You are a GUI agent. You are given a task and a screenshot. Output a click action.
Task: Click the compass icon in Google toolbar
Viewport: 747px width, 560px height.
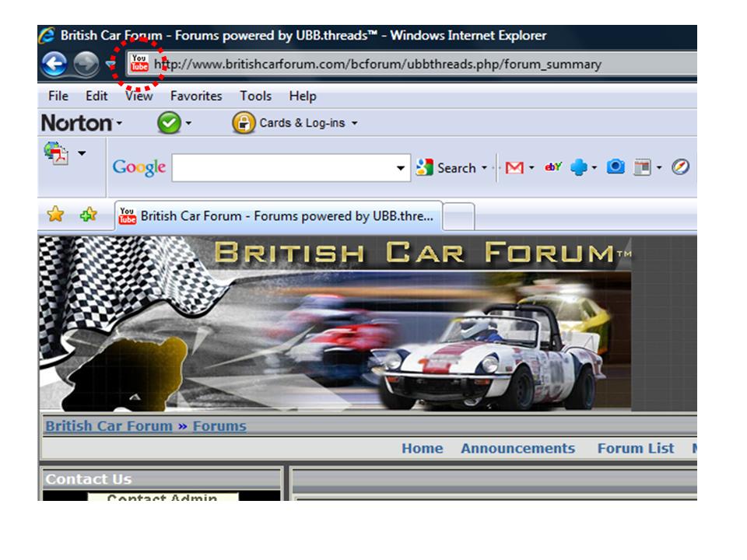(x=680, y=167)
